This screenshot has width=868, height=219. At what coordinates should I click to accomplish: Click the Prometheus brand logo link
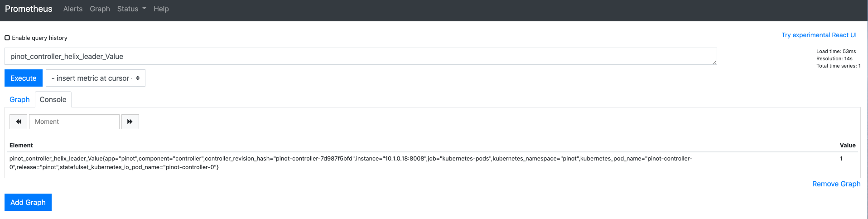pos(29,9)
